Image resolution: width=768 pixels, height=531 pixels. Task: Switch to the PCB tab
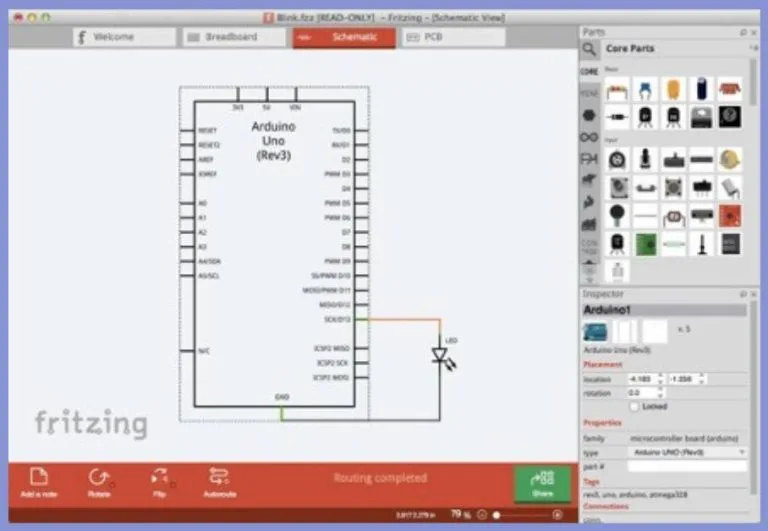click(454, 37)
